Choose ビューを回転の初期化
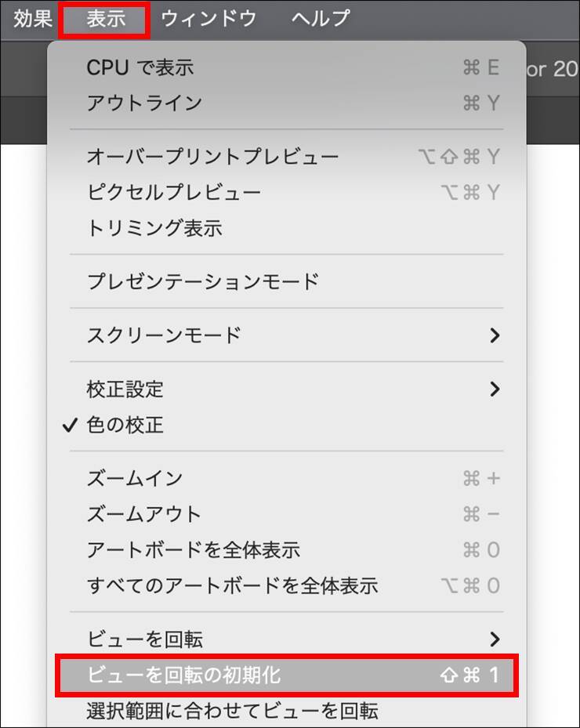The height and width of the screenshot is (728, 580). [287, 675]
